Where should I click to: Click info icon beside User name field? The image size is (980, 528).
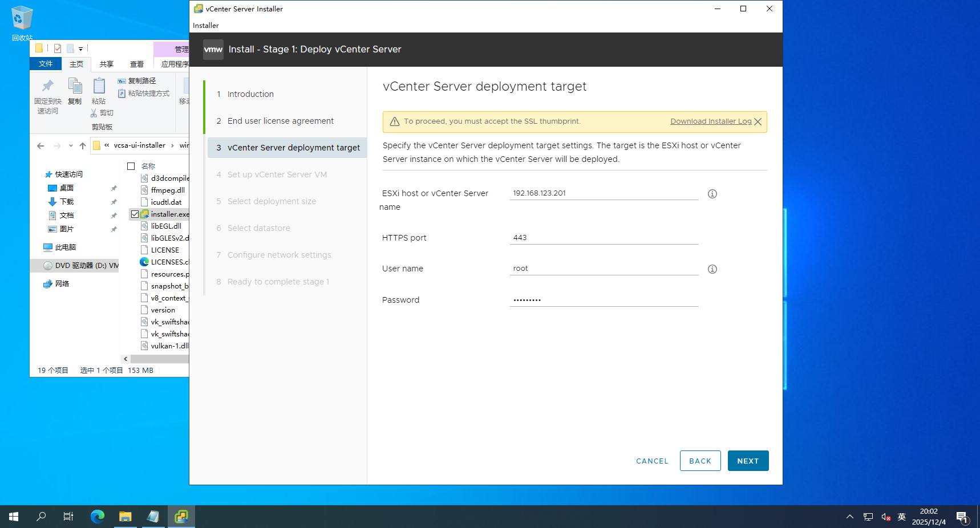712,269
